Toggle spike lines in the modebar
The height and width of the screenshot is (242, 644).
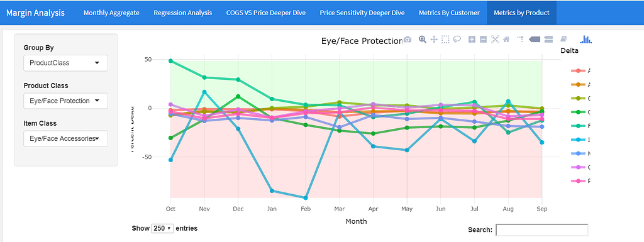click(x=520, y=40)
